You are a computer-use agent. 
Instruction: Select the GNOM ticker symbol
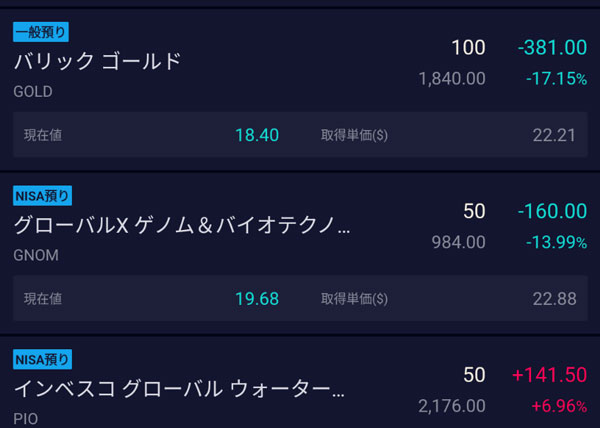click(x=36, y=255)
